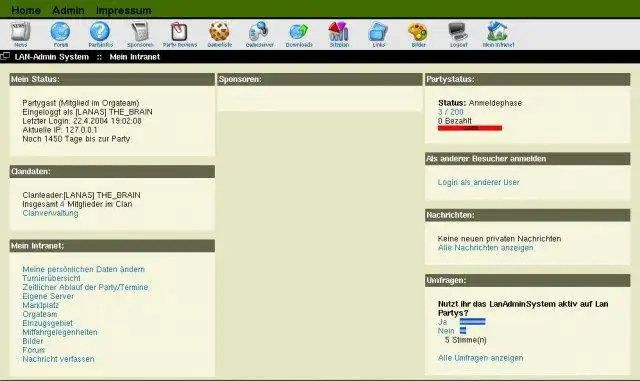Click the poll question about LanAdminSystem
The image size is (640, 381).
click(x=523, y=308)
